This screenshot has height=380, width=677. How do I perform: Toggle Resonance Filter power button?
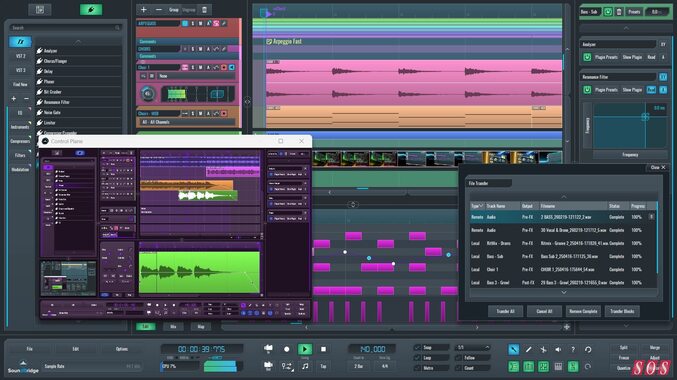tap(587, 90)
